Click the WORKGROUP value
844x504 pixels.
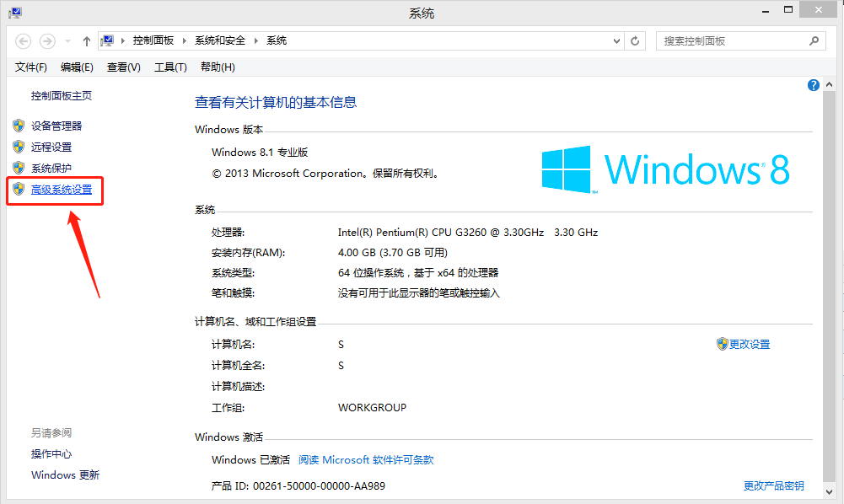click(372, 408)
